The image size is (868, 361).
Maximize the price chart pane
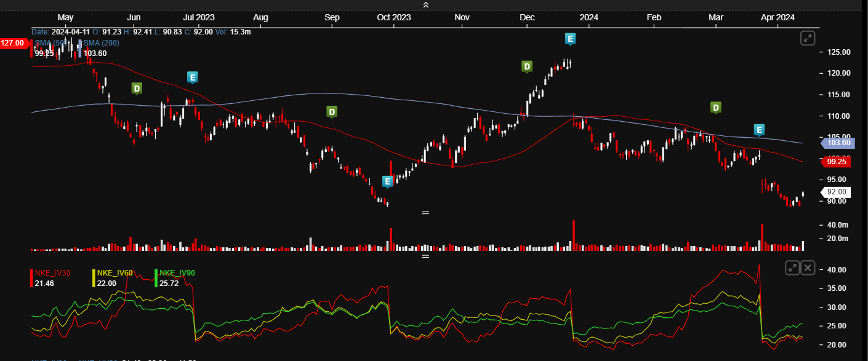(808, 38)
